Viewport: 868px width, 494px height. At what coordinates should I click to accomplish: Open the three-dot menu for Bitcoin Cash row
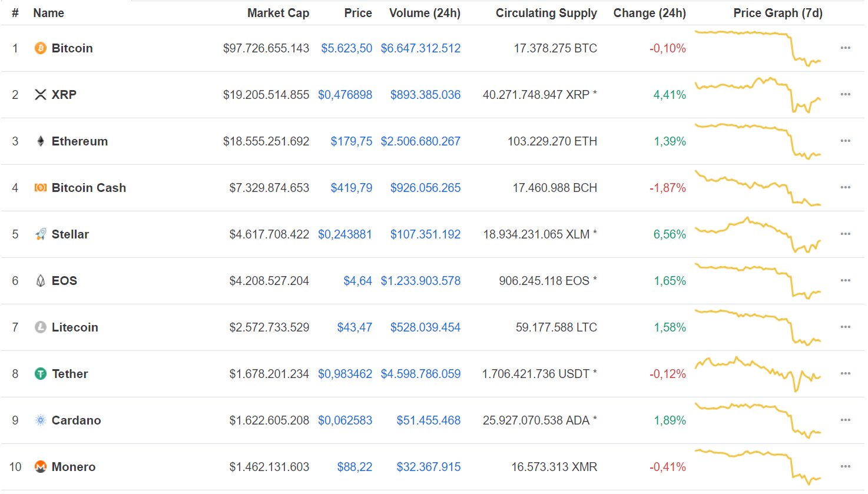tap(846, 187)
